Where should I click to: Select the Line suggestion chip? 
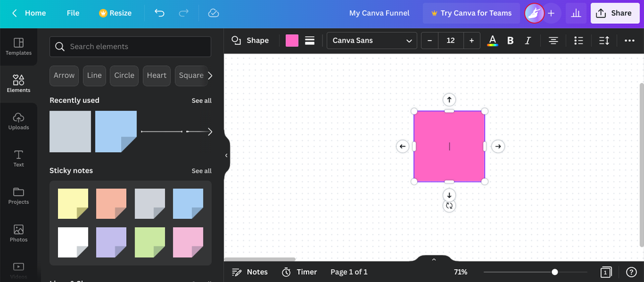(95, 75)
